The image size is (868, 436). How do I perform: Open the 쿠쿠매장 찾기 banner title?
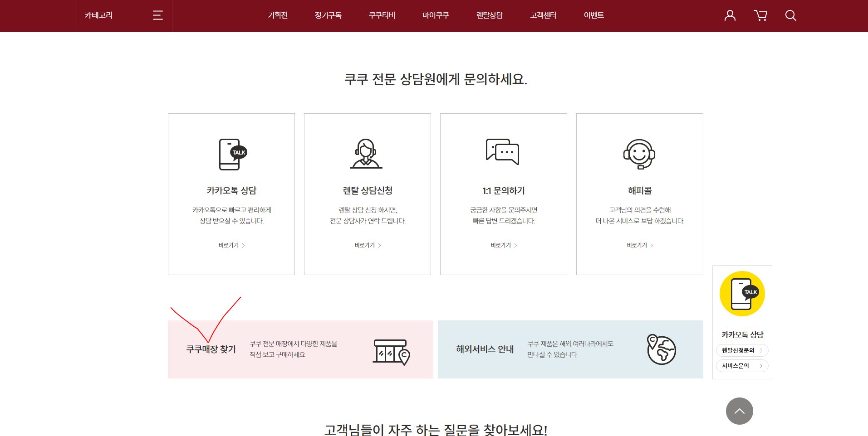coord(211,349)
